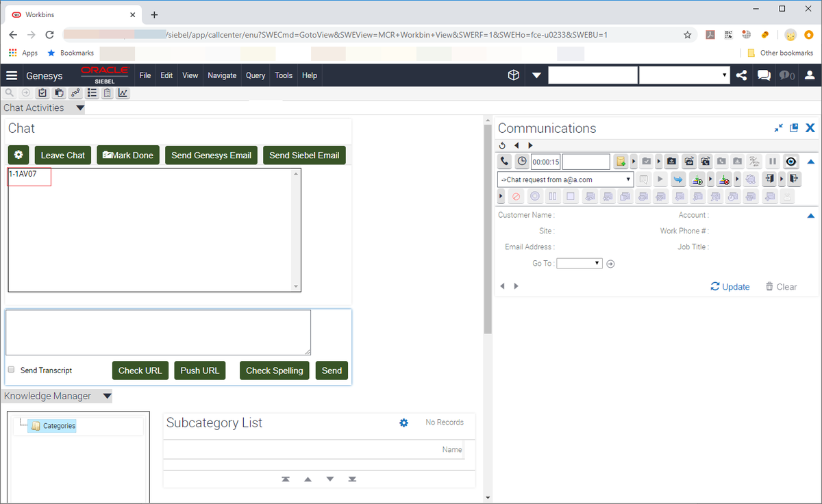
Task: Collapse customer details with blue up arrow
Action: coord(811,216)
